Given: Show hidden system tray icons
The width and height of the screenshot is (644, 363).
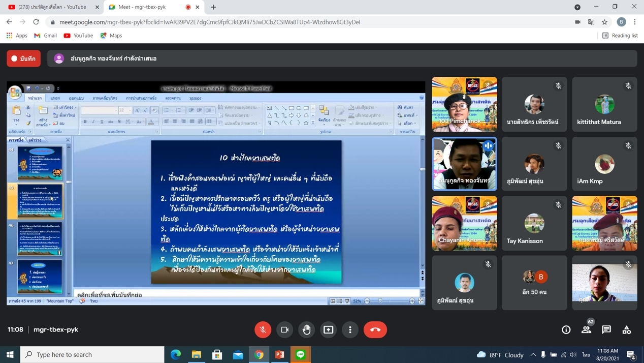Looking at the screenshot, I should [533, 354].
